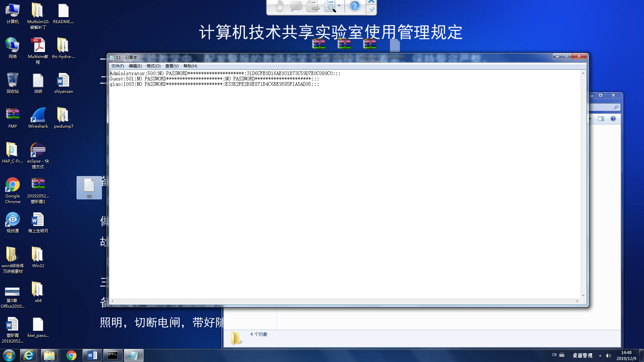Click the raise hand icon in top toolbar
The width and height of the screenshot is (644, 362).
pyautogui.click(x=279, y=6)
